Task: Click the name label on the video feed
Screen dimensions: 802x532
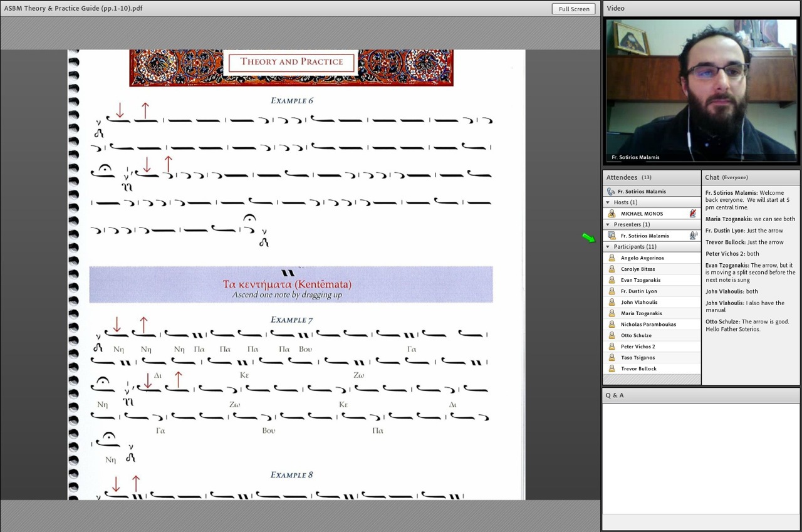Action: point(635,157)
